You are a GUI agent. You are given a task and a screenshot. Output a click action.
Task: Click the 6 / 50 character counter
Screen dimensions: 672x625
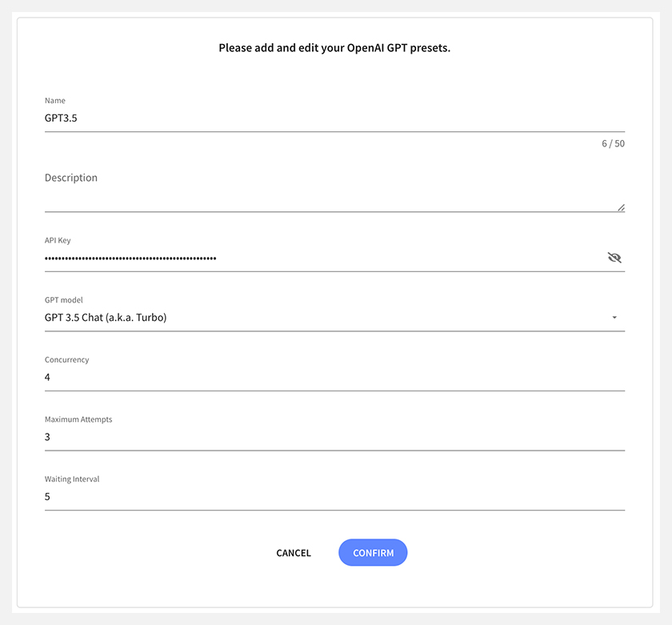tap(613, 143)
